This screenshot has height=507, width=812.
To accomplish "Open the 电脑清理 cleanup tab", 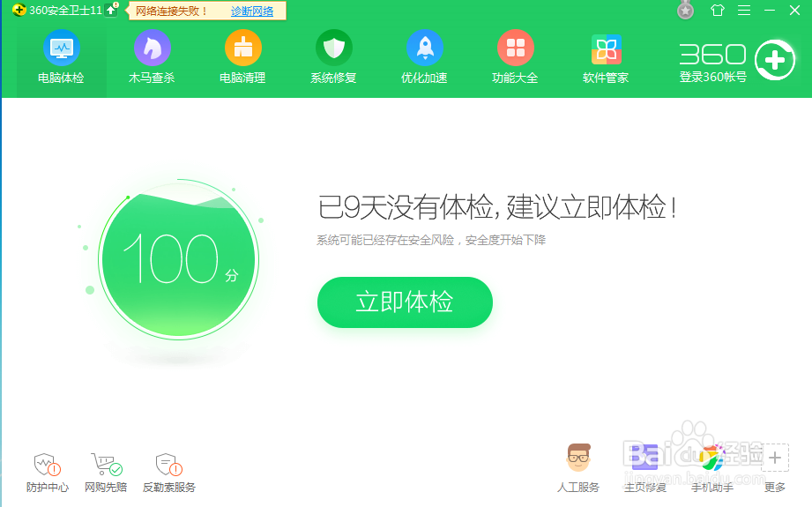I will point(242,57).
